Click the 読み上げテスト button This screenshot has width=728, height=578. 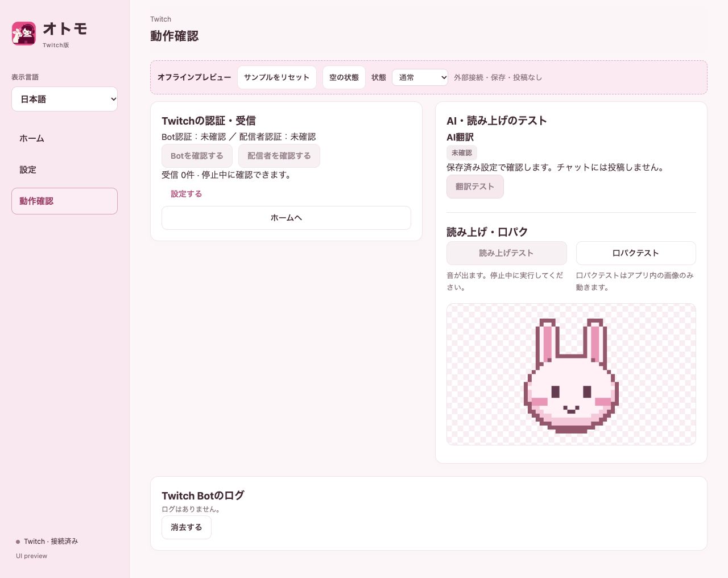tap(506, 253)
